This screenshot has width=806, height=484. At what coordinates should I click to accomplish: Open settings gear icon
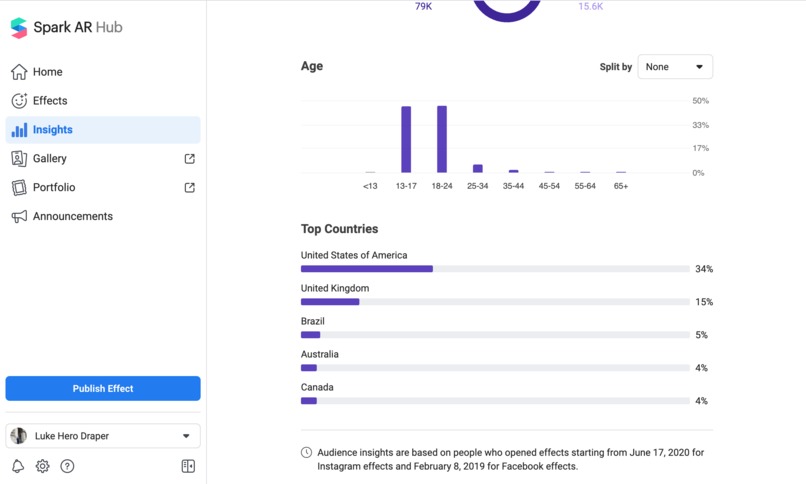(43, 466)
